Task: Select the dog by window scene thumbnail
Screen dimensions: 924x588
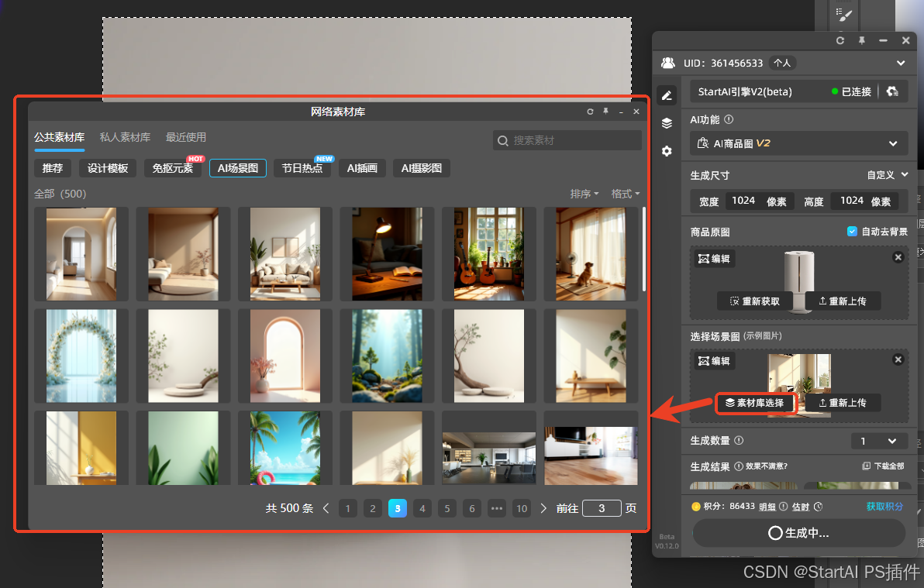Action: click(x=591, y=254)
